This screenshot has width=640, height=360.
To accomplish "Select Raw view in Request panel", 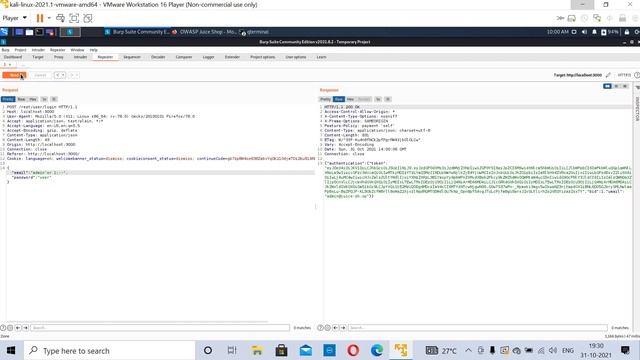I will [x=21, y=99].
